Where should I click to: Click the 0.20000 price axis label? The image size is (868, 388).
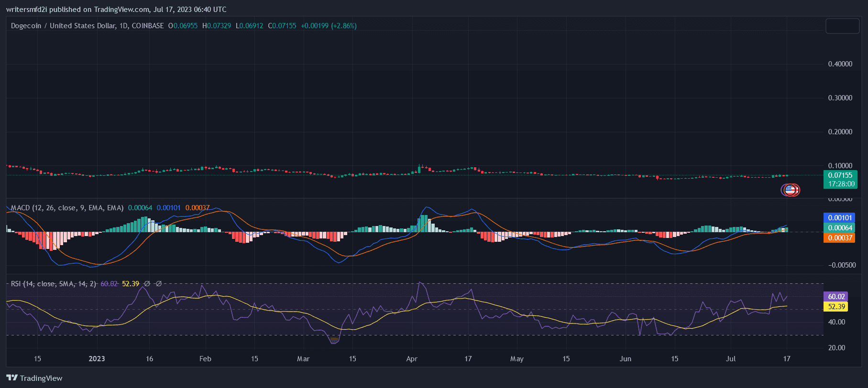pos(840,132)
